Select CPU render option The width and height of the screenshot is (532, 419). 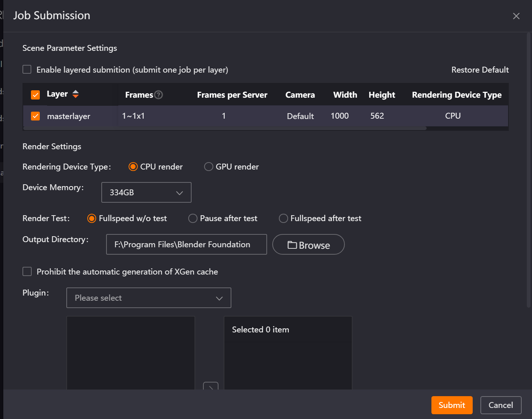pyautogui.click(x=133, y=167)
